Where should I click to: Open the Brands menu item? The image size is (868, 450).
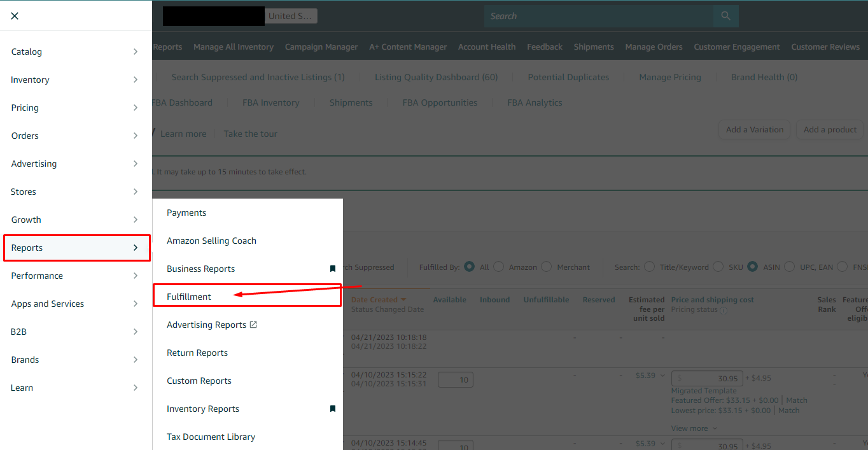76,360
